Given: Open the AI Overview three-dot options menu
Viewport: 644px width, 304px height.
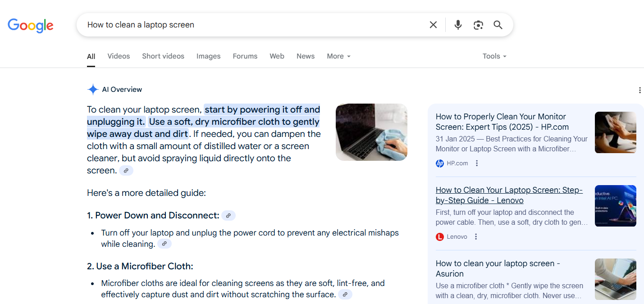Looking at the screenshot, I should (x=640, y=90).
